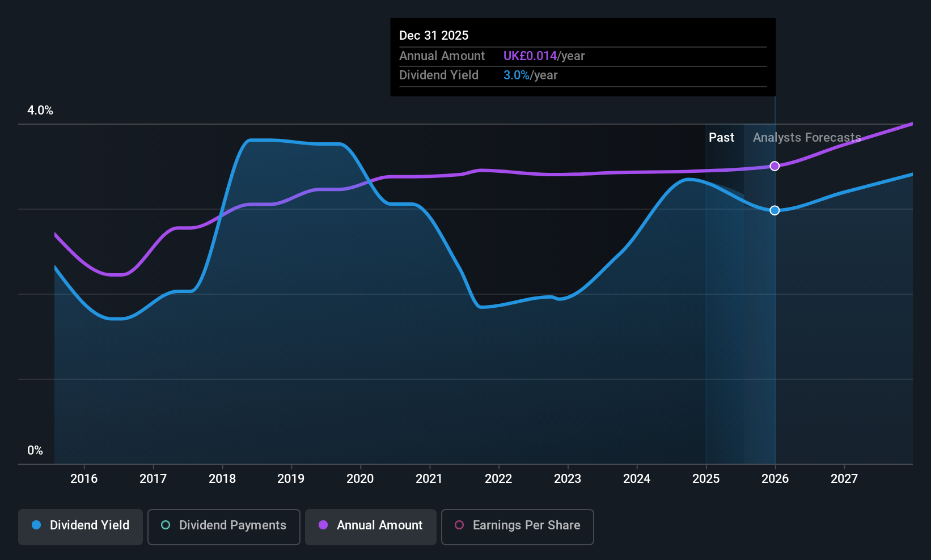931x560 pixels.
Task: Click the 2022 x-axis label
Action: (x=498, y=479)
